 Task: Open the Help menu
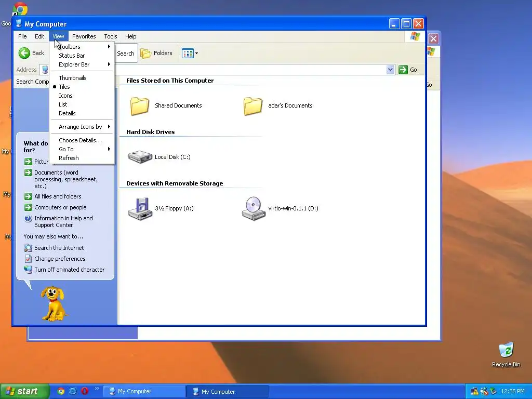tap(130, 36)
